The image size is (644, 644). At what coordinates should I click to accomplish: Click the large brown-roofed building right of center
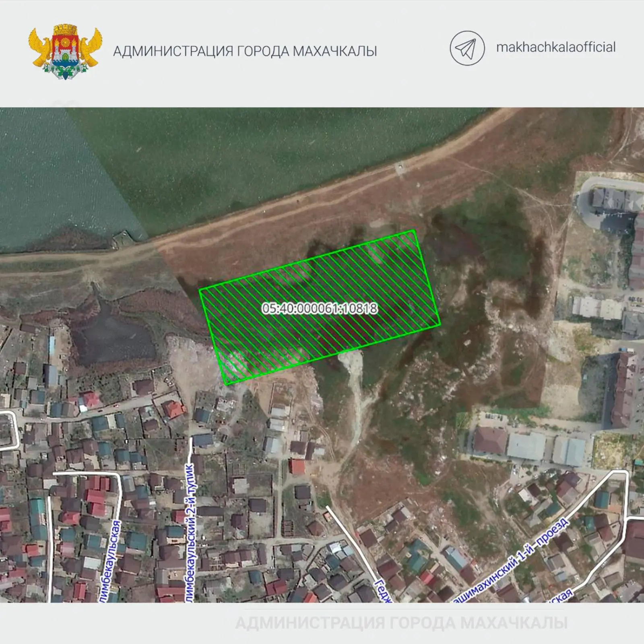click(490, 440)
